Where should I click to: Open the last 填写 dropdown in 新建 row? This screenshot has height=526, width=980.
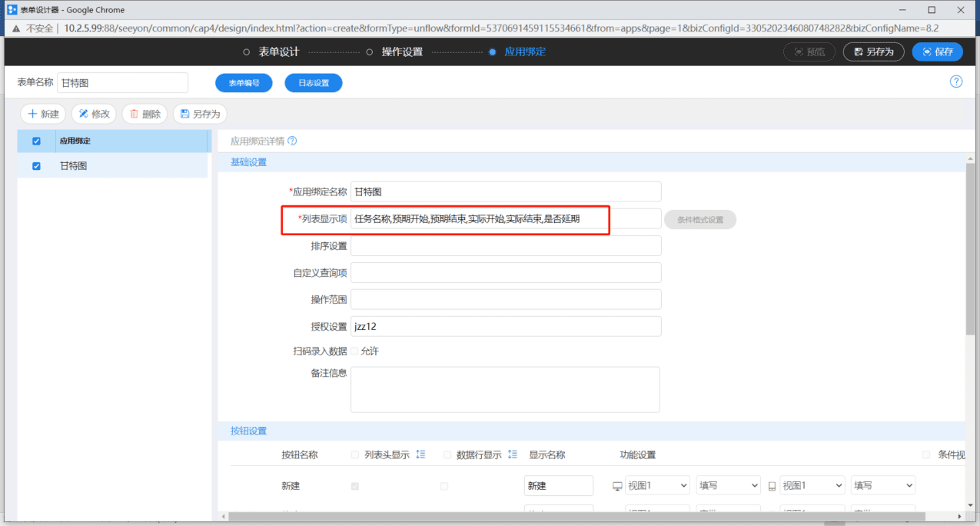(x=883, y=485)
